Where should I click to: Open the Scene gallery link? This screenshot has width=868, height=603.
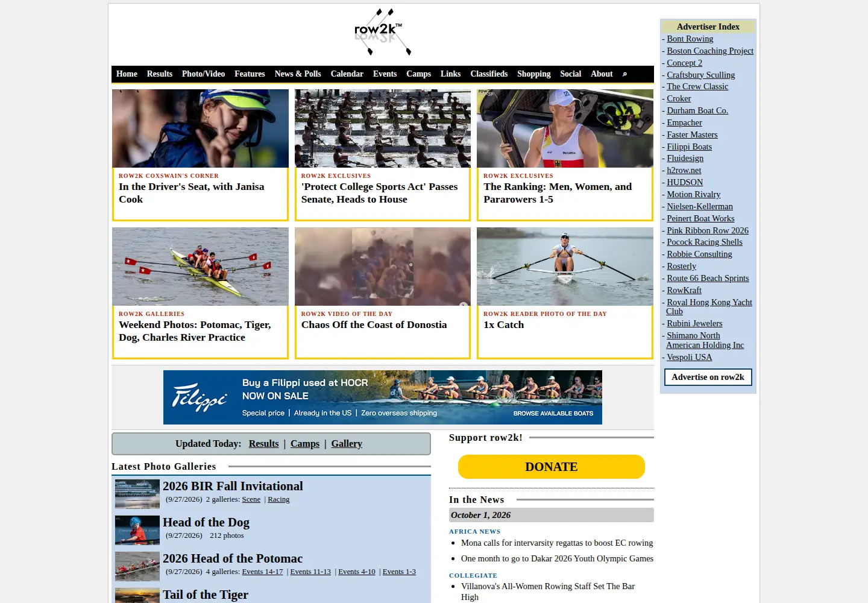(x=251, y=499)
